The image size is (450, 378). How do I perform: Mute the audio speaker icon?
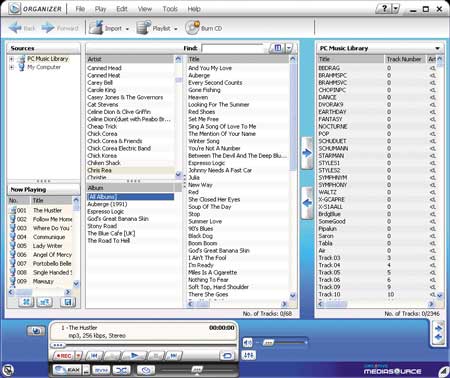pyautogui.click(x=248, y=342)
